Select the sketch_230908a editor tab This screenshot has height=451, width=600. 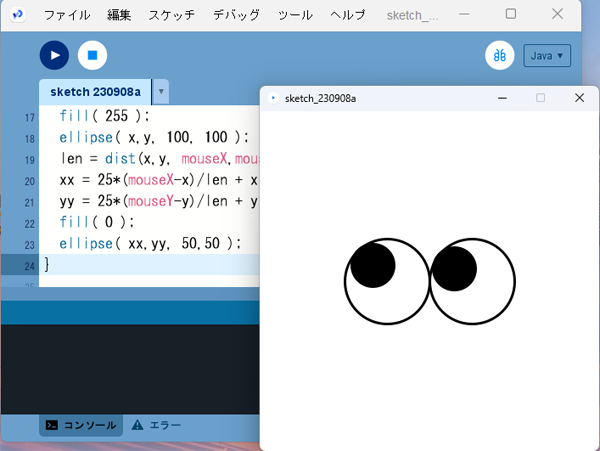[x=95, y=91]
